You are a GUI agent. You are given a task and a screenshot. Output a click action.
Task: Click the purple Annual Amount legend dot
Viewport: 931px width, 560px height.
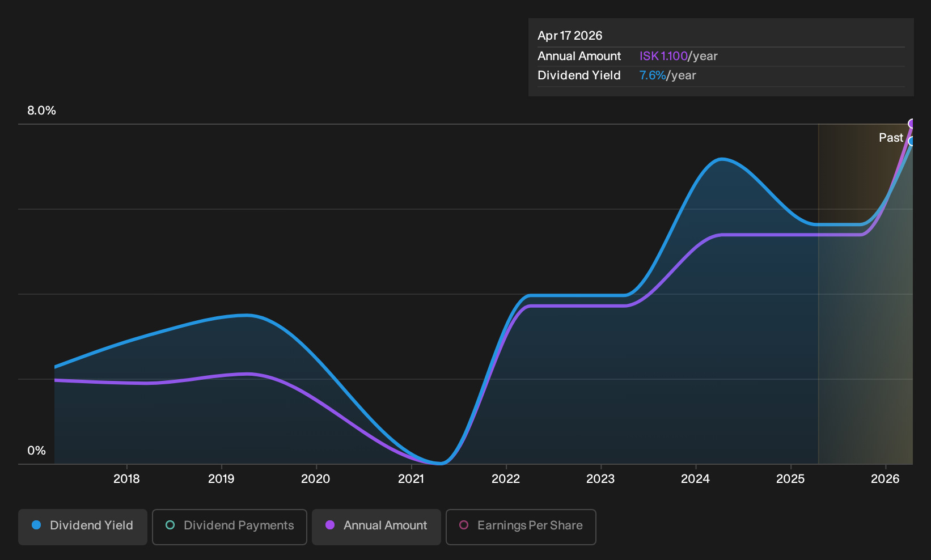click(x=330, y=525)
